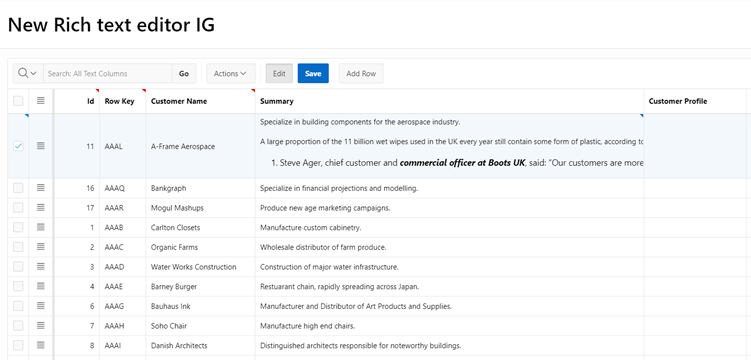This screenshot has width=751, height=360.
Task: Open row actions menu for Organic Farms
Action: 41,247
